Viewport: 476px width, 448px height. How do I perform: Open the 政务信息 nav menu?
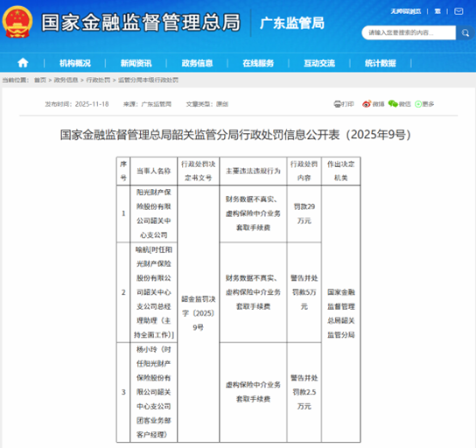(197, 63)
